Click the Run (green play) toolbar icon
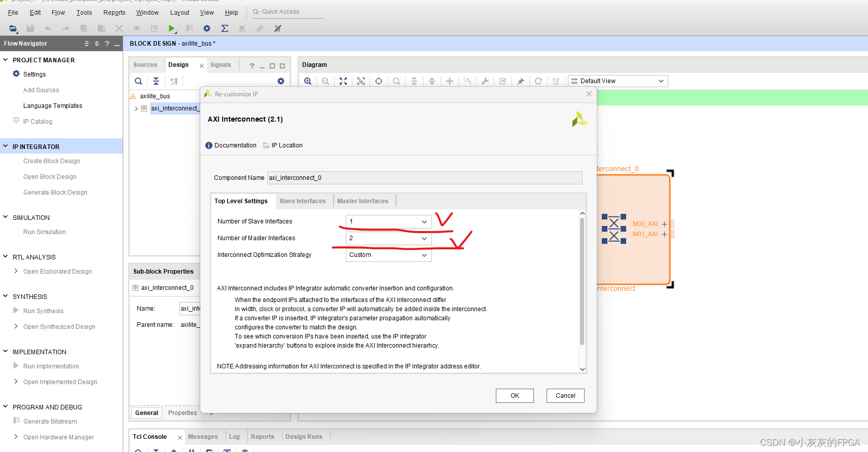Image resolution: width=868 pixels, height=452 pixels. (172, 28)
